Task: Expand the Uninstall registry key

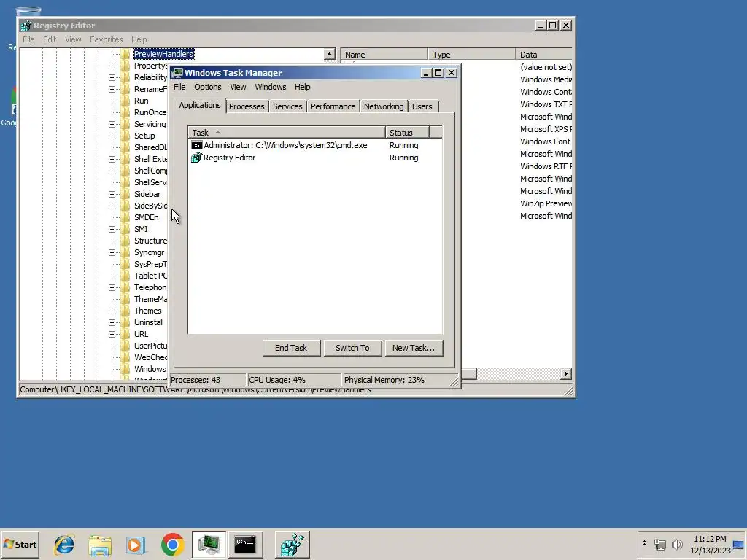Action: pyautogui.click(x=112, y=322)
